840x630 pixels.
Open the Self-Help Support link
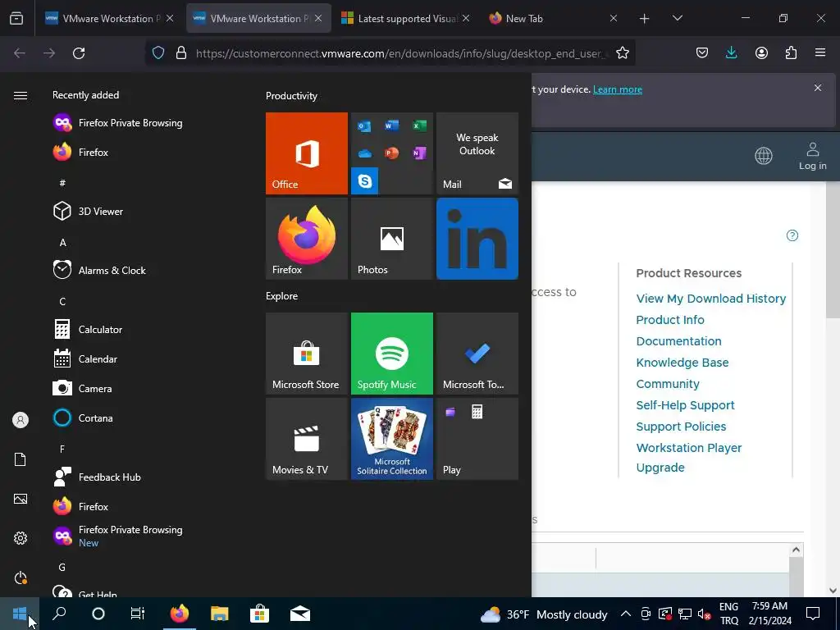pyautogui.click(x=685, y=405)
